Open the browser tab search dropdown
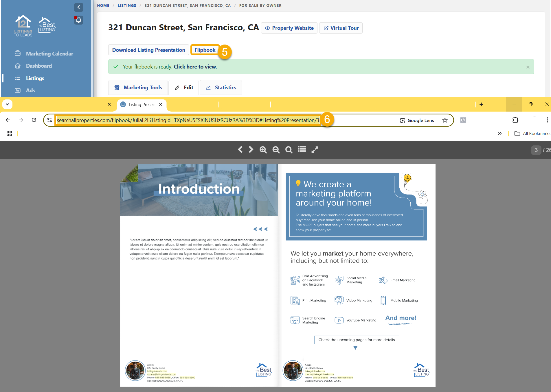Viewport: 551px width, 392px height. coord(7,104)
